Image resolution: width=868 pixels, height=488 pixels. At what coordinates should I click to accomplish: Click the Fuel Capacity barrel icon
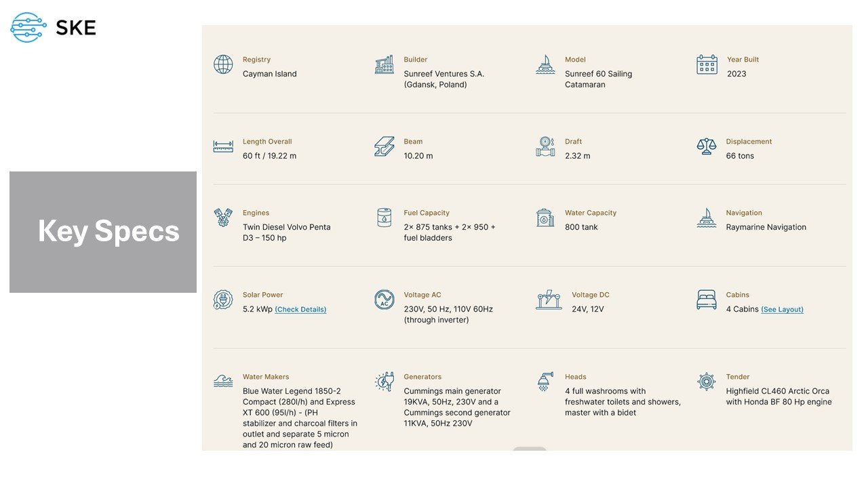coord(384,218)
